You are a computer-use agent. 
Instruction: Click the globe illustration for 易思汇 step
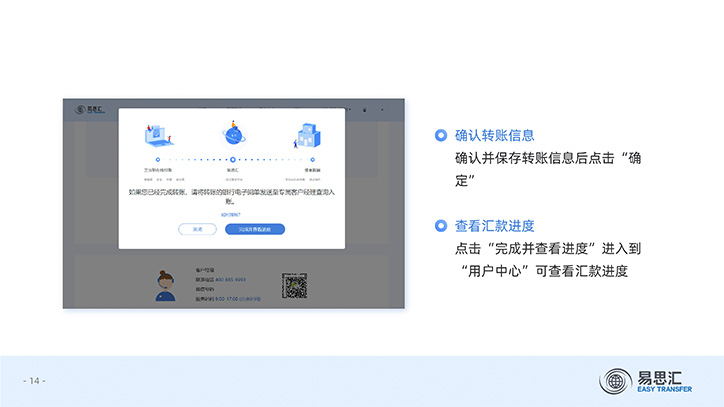click(x=232, y=133)
